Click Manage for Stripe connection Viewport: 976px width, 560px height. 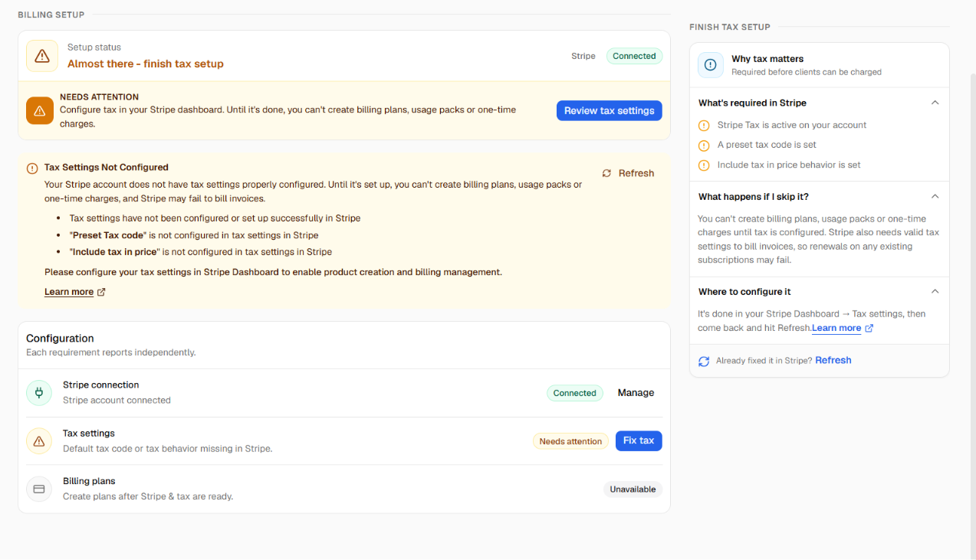click(636, 393)
